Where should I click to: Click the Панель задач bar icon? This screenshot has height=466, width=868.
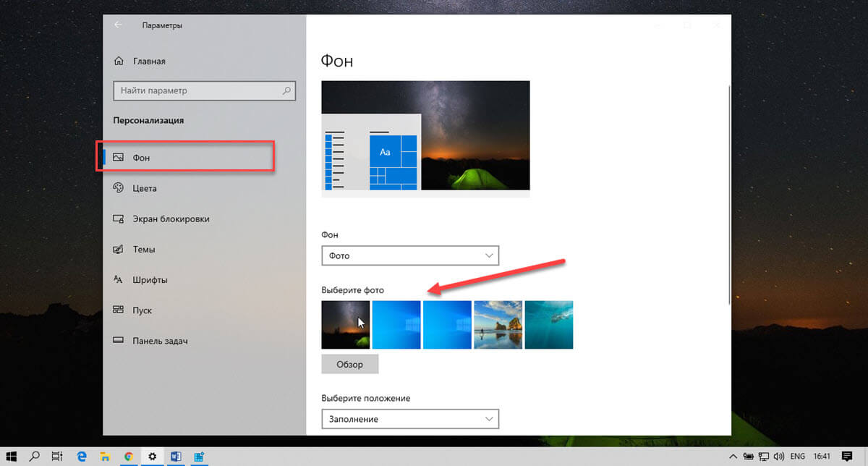click(x=119, y=340)
